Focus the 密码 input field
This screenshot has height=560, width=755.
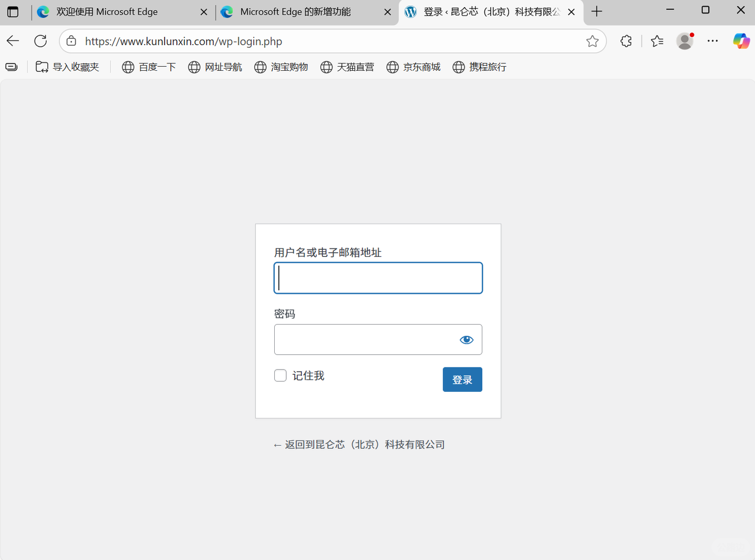click(378, 340)
